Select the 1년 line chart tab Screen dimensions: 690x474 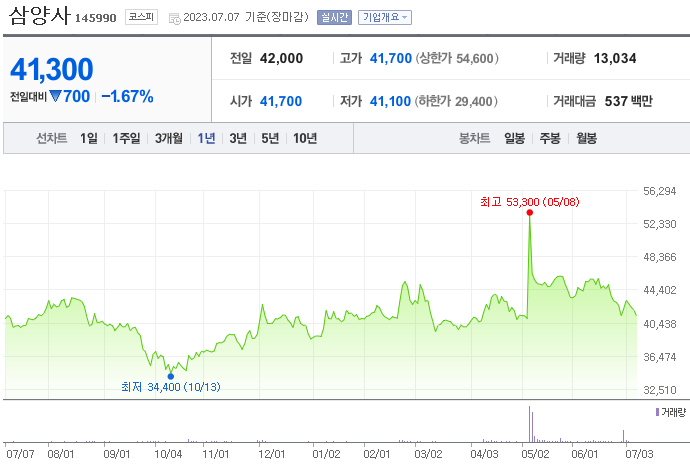[x=206, y=138]
